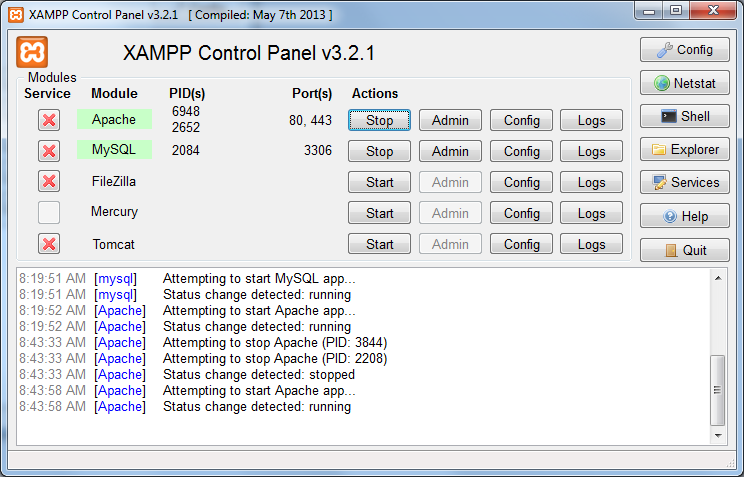Viewport: 744px width, 477px height.
Task: Click the XAMPP title bar icon
Action: point(16,15)
